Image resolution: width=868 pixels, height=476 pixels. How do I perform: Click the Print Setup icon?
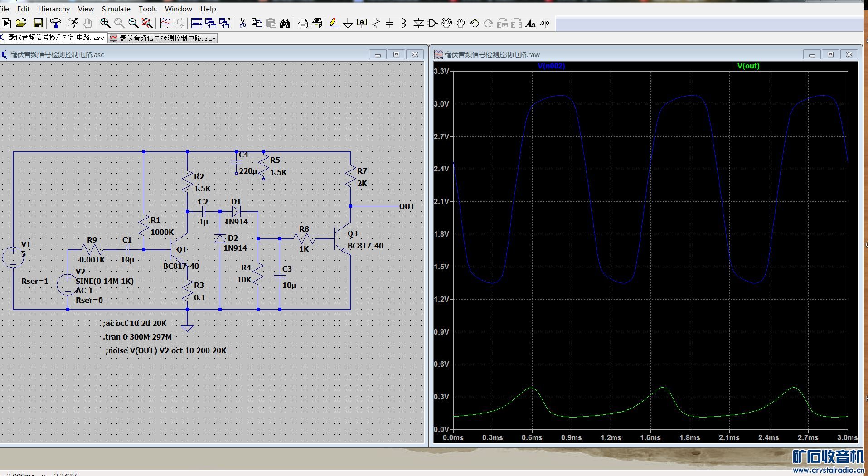[x=316, y=23]
